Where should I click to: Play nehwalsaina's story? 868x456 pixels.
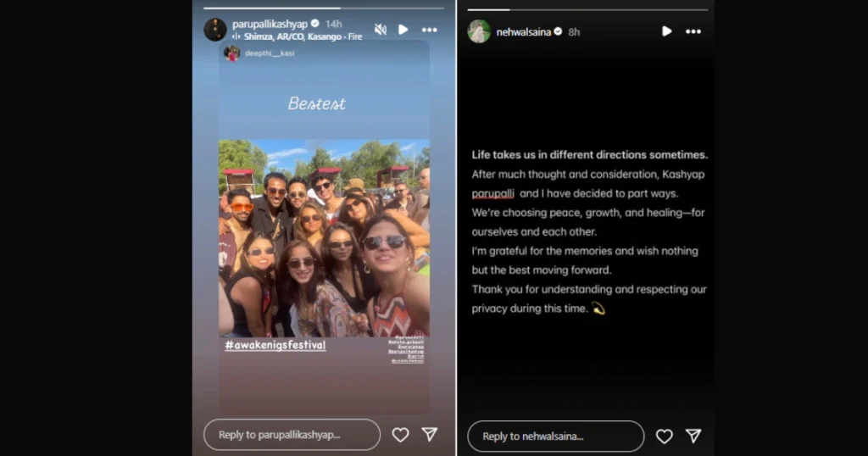pos(666,31)
